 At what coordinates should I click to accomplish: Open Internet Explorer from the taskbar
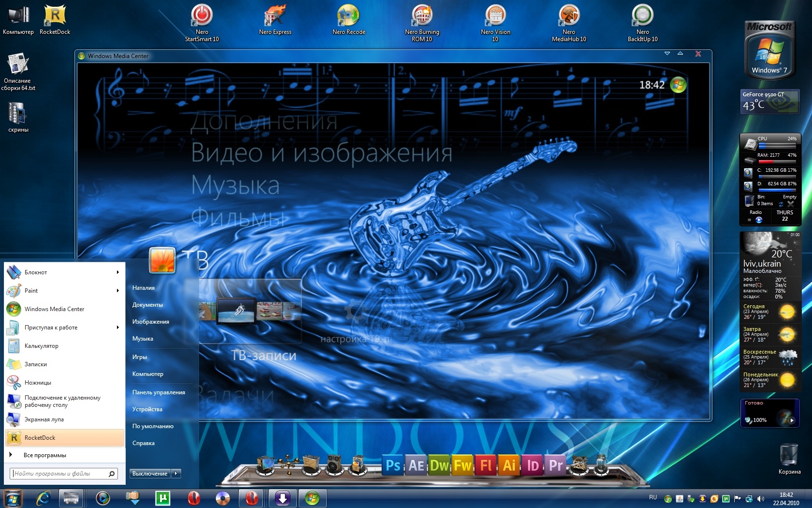[x=43, y=498]
